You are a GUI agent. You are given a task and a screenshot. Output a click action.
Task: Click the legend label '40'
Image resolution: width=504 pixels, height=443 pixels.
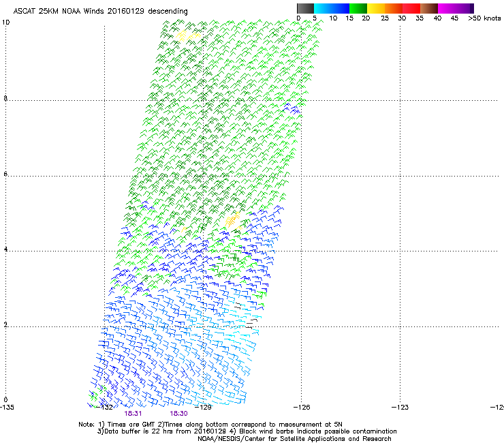(437, 18)
